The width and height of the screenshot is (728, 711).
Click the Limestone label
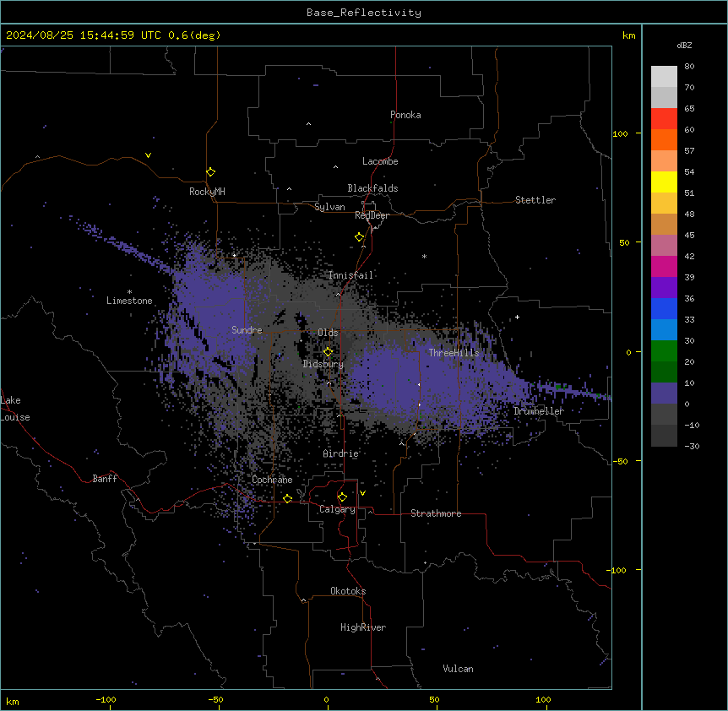click(129, 301)
